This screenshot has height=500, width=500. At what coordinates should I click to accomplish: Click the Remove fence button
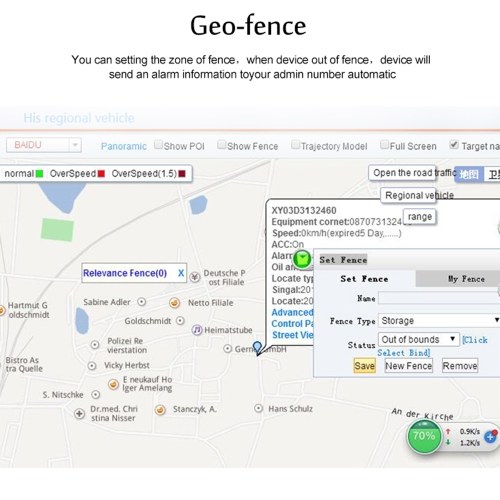coord(460,366)
